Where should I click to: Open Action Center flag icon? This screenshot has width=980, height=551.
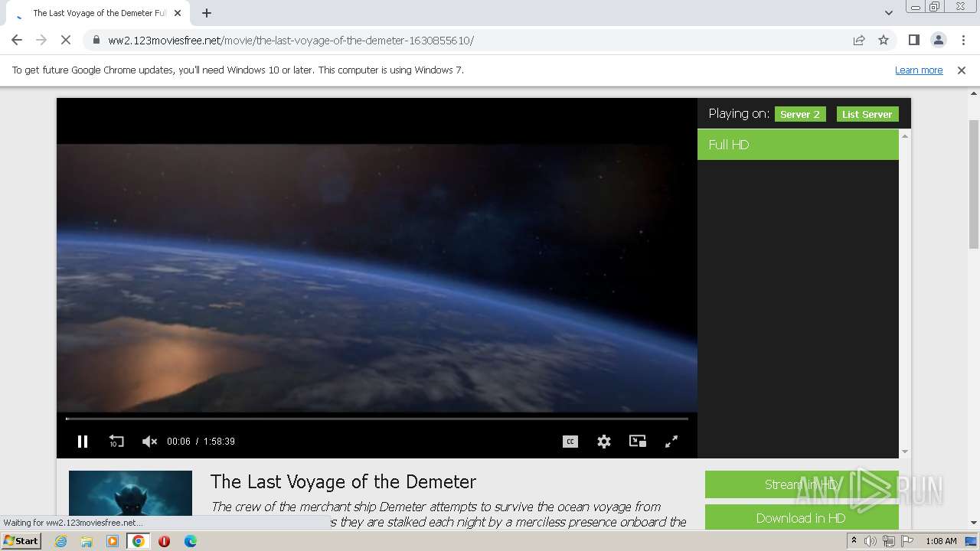(906, 541)
